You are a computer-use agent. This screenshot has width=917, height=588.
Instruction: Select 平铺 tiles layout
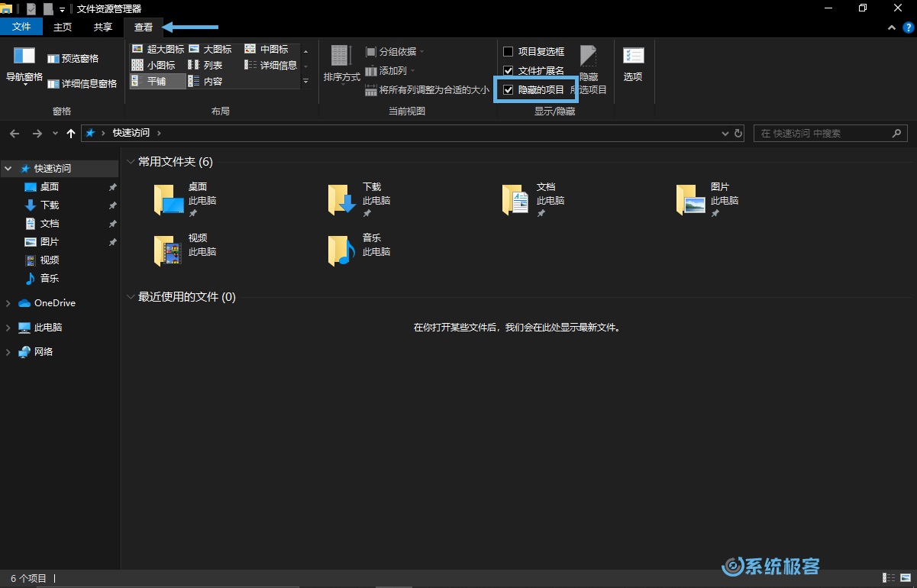coord(158,81)
